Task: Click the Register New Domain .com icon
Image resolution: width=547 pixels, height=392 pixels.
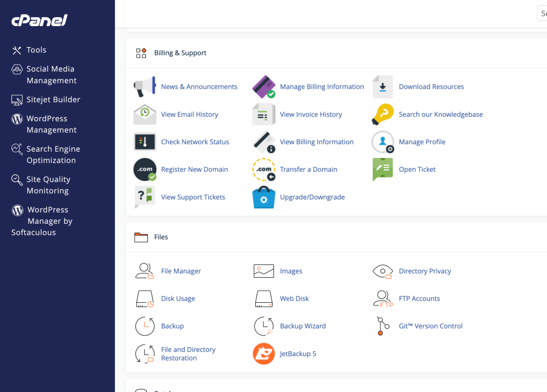Action: pyautogui.click(x=145, y=169)
